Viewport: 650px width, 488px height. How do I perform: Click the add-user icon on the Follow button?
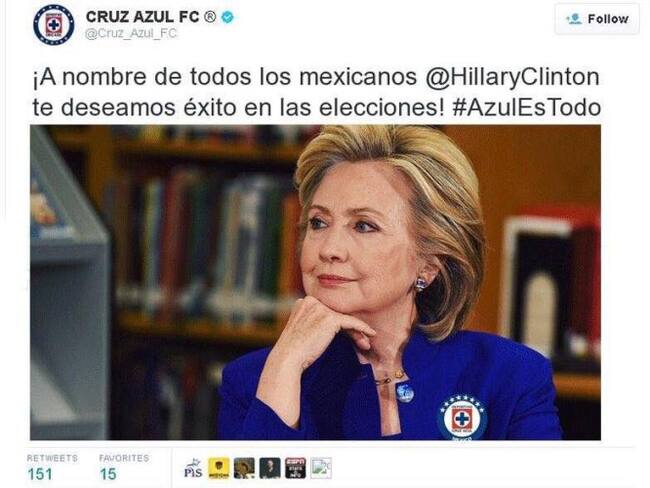click(x=574, y=19)
